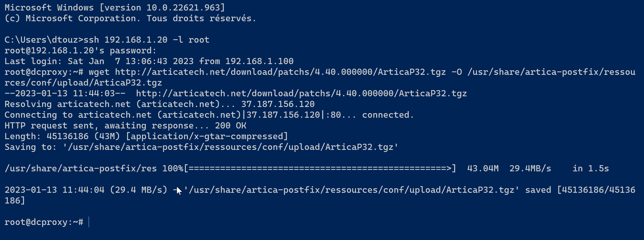Click the "root@192.168.1.20's password:" prompt
Image resolution: width=644 pixels, height=240 pixels.
pos(80,51)
